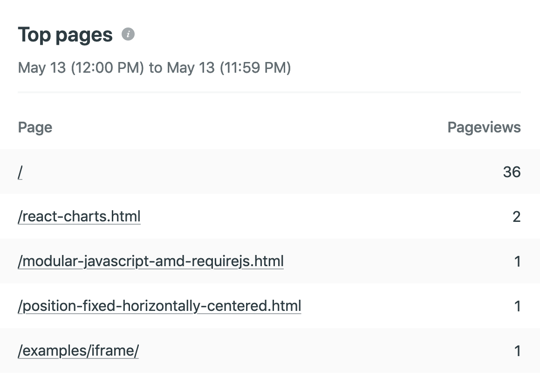Click the info icon next to Top pages
540x392 pixels.
coord(129,34)
